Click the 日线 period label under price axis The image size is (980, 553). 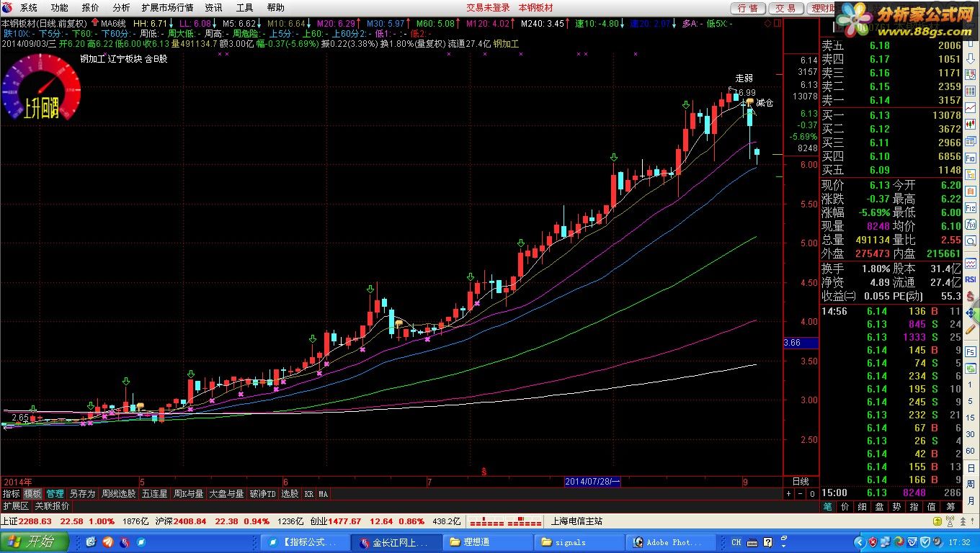point(800,481)
